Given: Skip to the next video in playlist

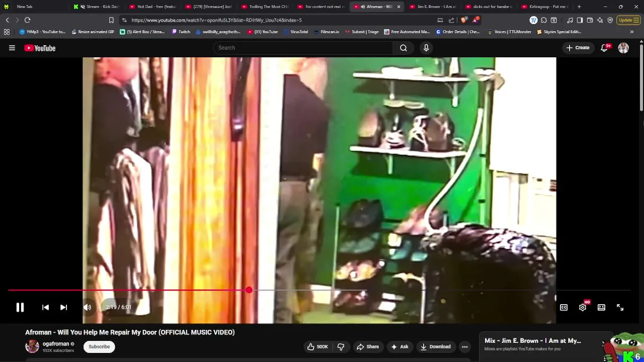Looking at the screenshot, I should click(x=63, y=307).
